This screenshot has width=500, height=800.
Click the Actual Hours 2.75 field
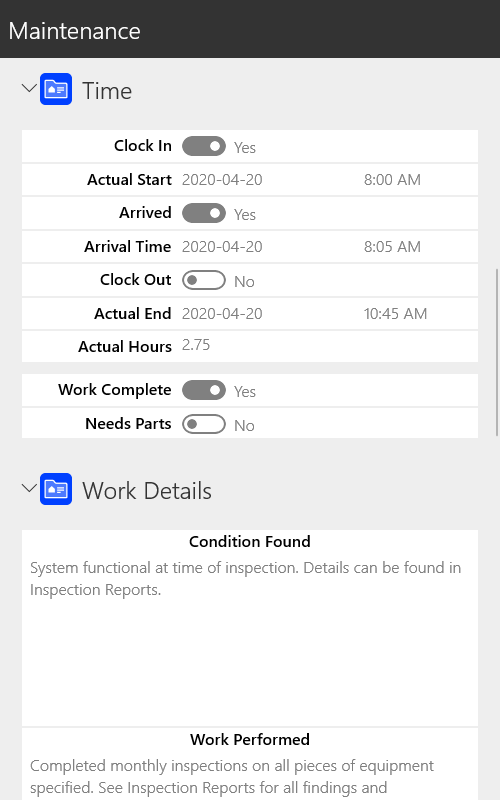click(x=196, y=345)
